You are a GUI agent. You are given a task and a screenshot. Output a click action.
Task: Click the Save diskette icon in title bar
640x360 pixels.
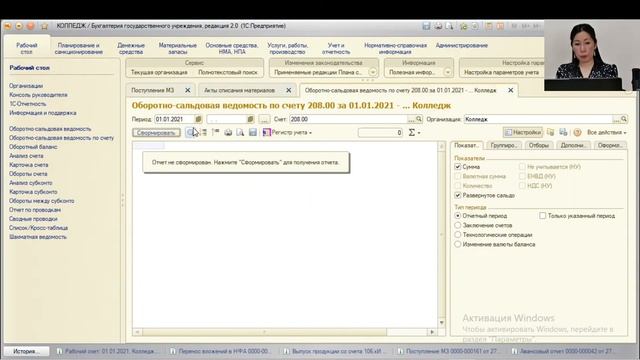click(426, 26)
